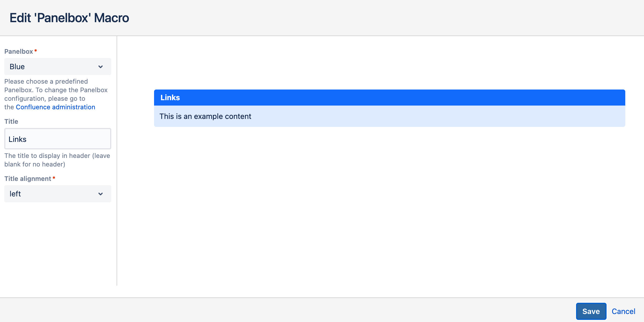Click the Title alignment field label
Viewport: 644px width, 322px height.
coord(28,179)
